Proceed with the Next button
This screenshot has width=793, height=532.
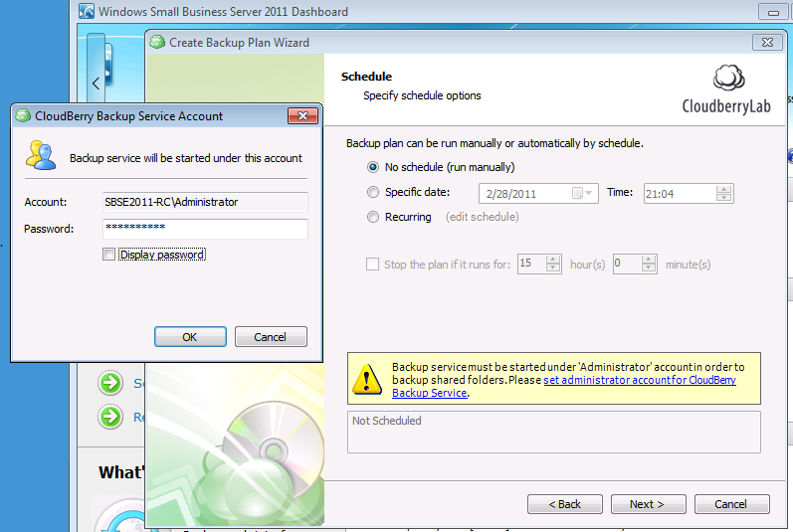(x=649, y=504)
